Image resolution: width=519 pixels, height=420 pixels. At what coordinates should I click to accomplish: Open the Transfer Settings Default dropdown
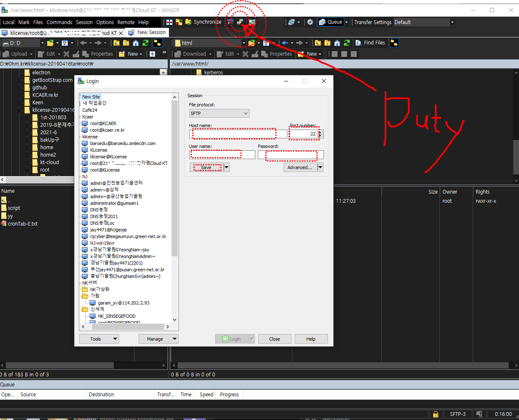point(424,22)
